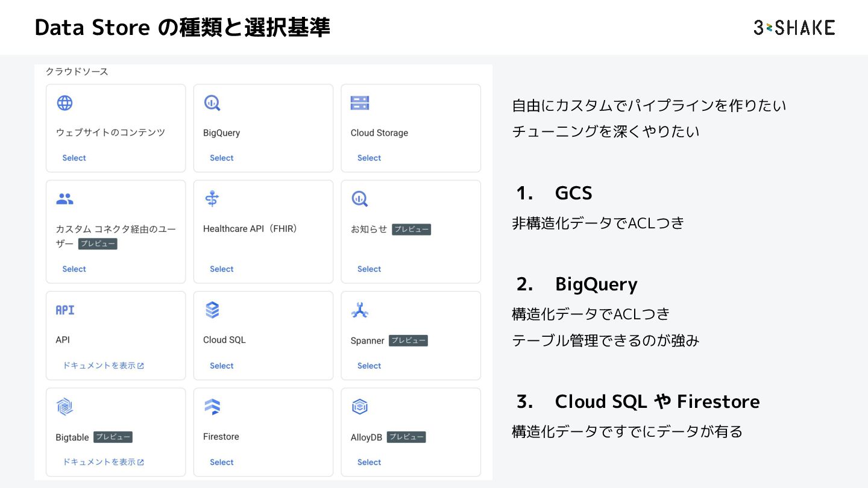
Task: Click the blue API icon
Action: coord(65,310)
